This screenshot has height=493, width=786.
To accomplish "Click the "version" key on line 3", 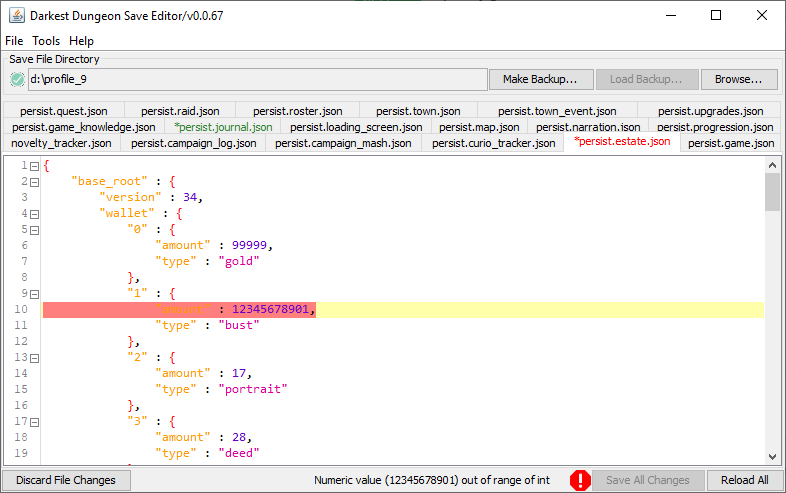I will (130, 197).
